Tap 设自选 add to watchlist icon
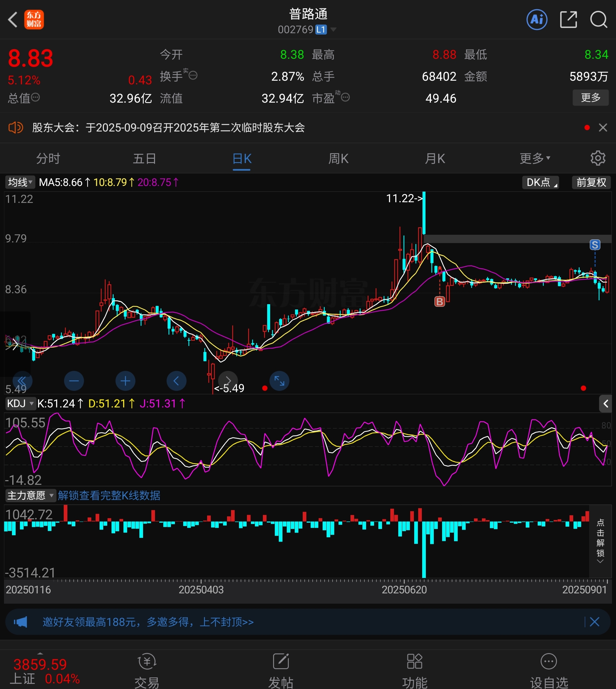This screenshot has width=616, height=689. pyautogui.click(x=549, y=670)
